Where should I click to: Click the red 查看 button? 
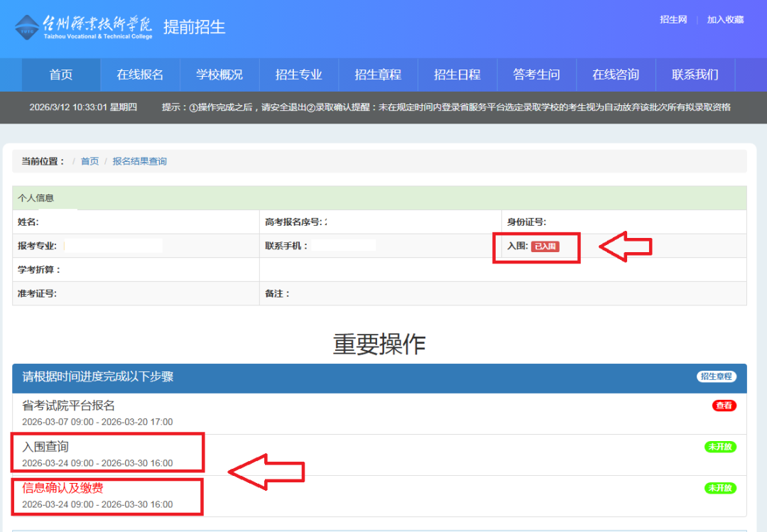pos(724,406)
